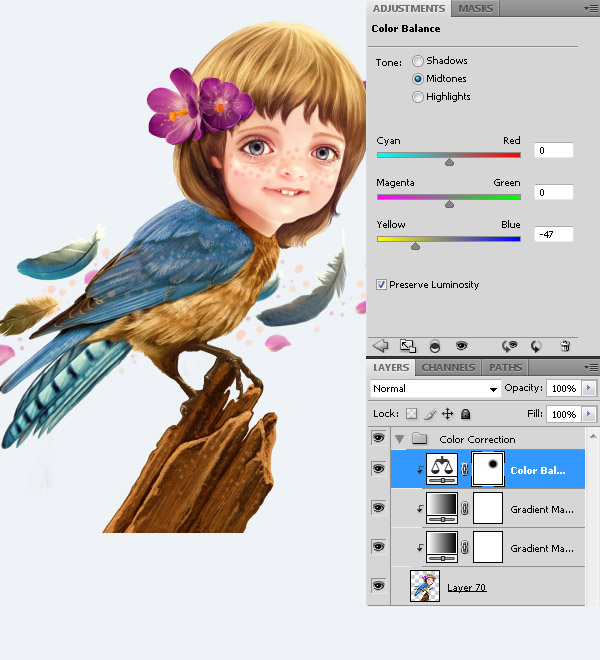Hide the first Gradient Map layer
The image size is (600, 660).
[378, 508]
